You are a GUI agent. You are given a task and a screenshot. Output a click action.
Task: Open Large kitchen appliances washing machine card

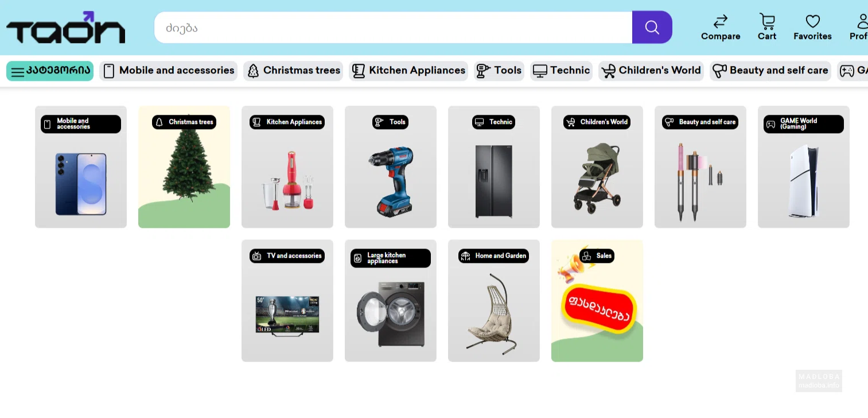pyautogui.click(x=390, y=301)
